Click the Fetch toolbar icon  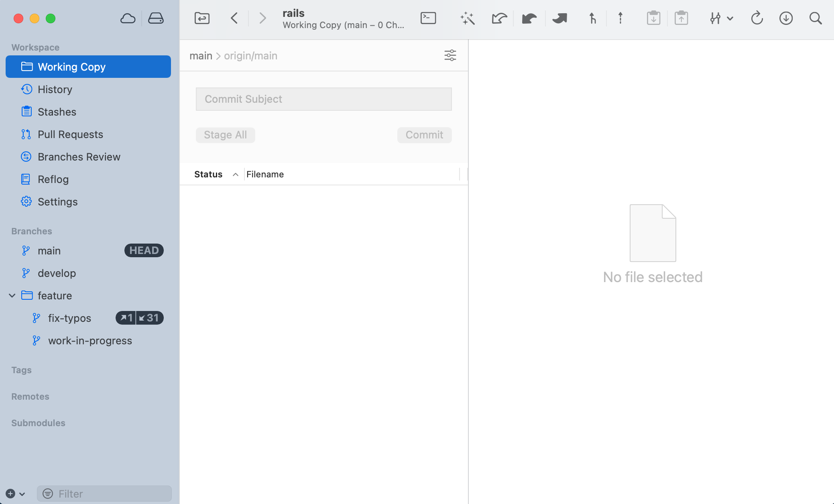click(x=499, y=18)
